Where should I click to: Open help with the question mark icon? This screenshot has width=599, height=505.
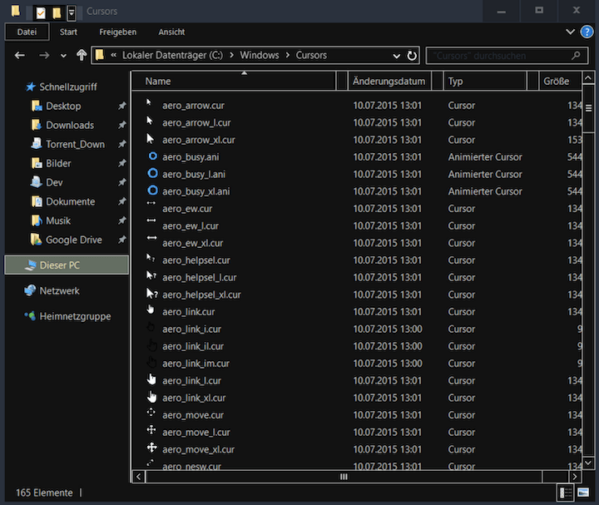point(587,32)
